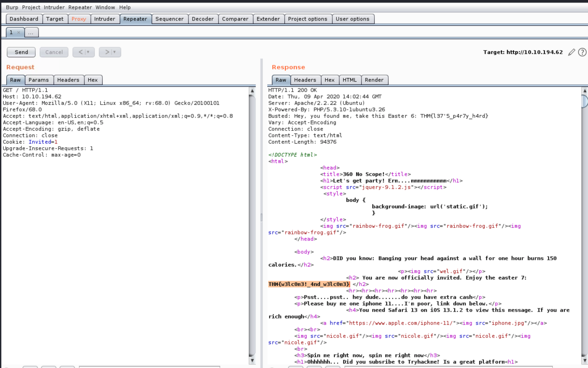Click the forward history arrow
This screenshot has width=588, height=368.
[107, 52]
